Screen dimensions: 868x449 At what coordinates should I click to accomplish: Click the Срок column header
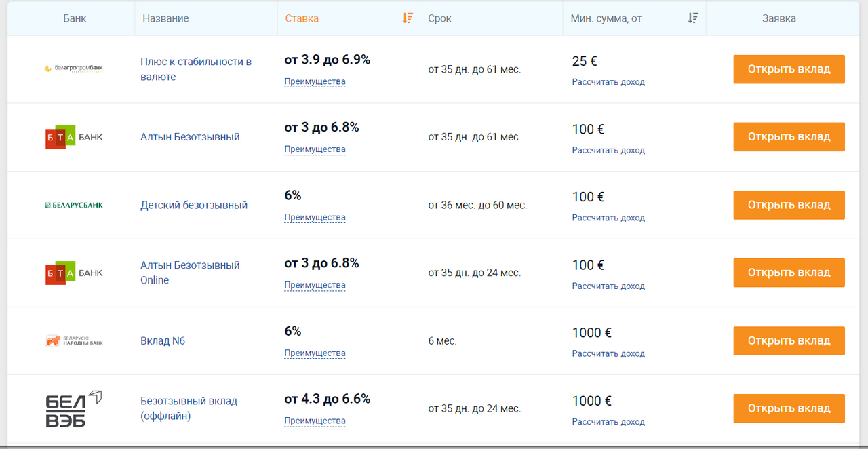(439, 18)
